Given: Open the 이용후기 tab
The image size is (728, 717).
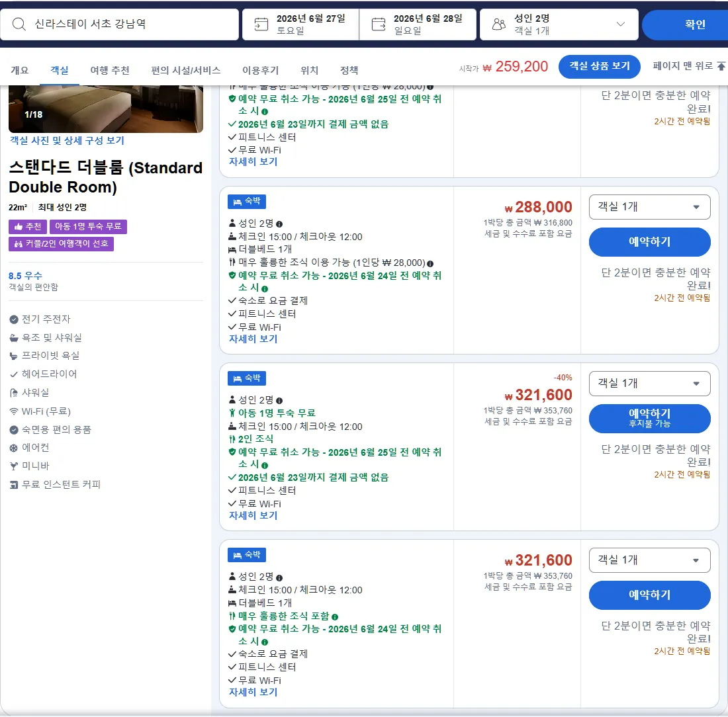Looking at the screenshot, I should 261,70.
